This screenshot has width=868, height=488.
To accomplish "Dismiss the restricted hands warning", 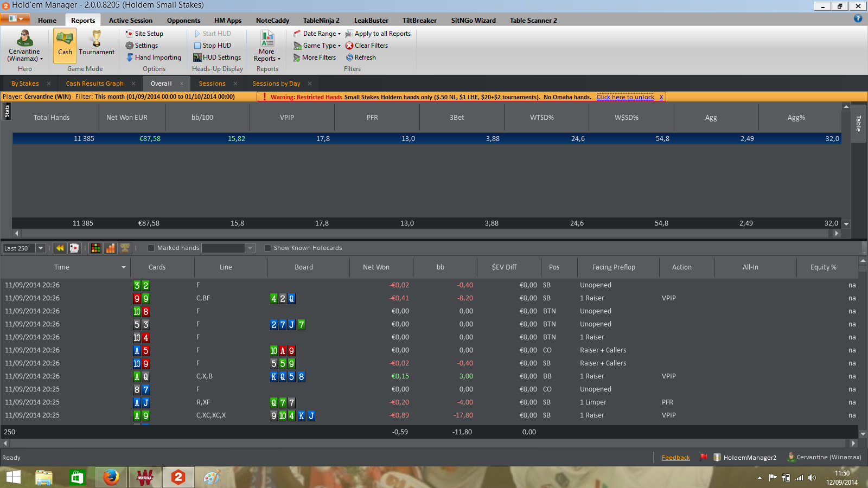I will pyautogui.click(x=661, y=97).
